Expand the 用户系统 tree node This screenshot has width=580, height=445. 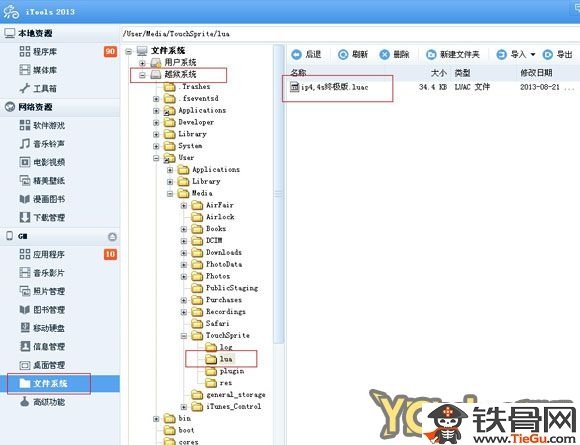click(142, 63)
